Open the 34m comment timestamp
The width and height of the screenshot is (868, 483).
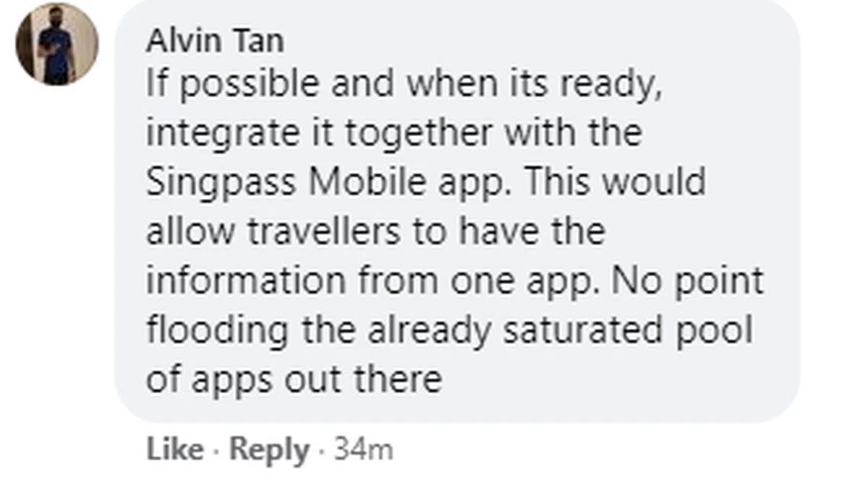tap(362, 450)
